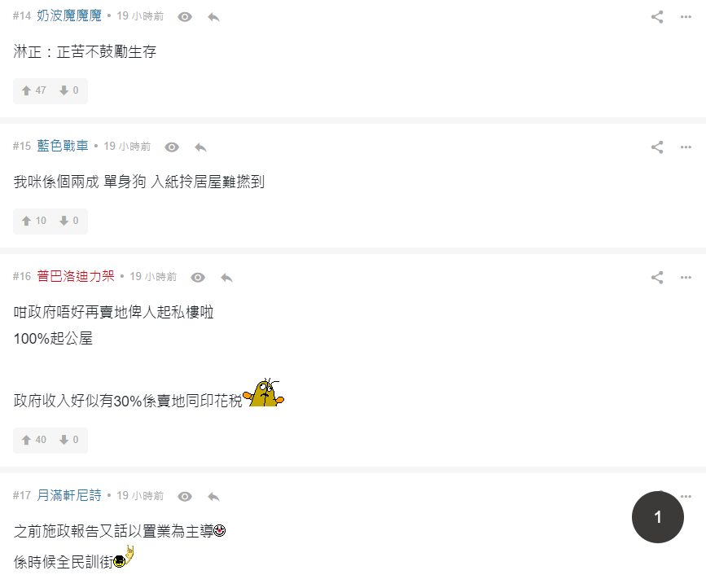This screenshot has width=706, height=588.
Task: Open user profile 奶波魔魔魔
Action: (69, 15)
